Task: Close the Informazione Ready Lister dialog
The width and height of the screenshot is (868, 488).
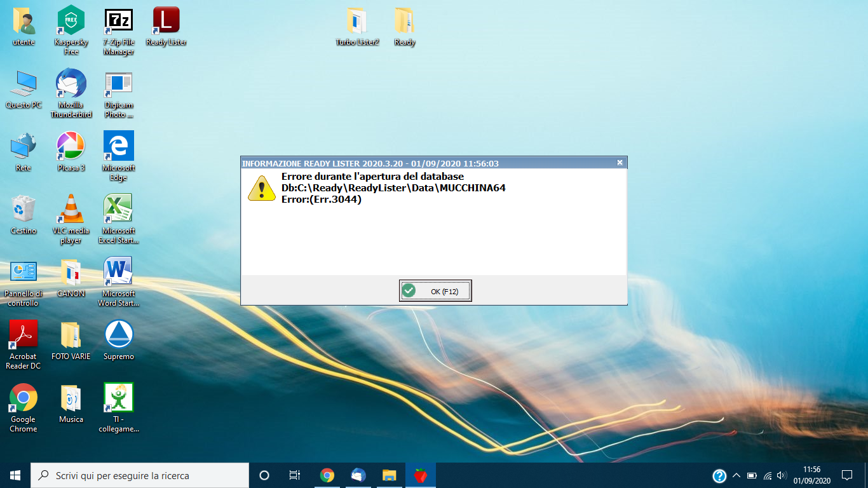Action: point(620,163)
